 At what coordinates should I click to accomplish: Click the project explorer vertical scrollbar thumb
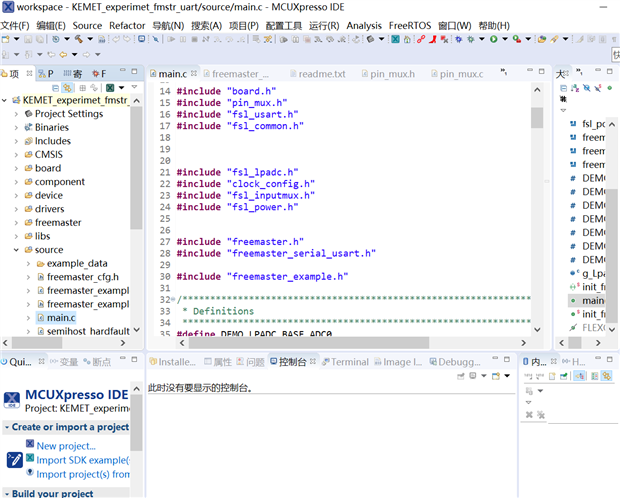(x=136, y=168)
